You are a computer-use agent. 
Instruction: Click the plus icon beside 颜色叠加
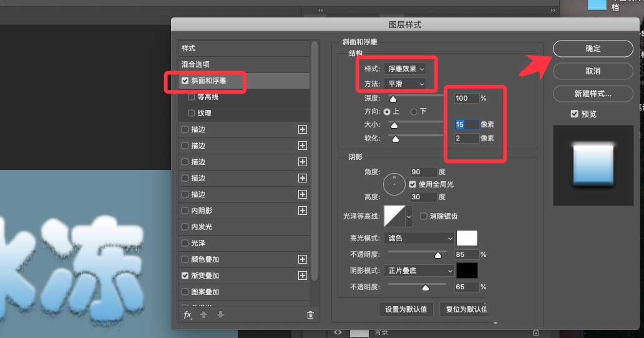303,259
